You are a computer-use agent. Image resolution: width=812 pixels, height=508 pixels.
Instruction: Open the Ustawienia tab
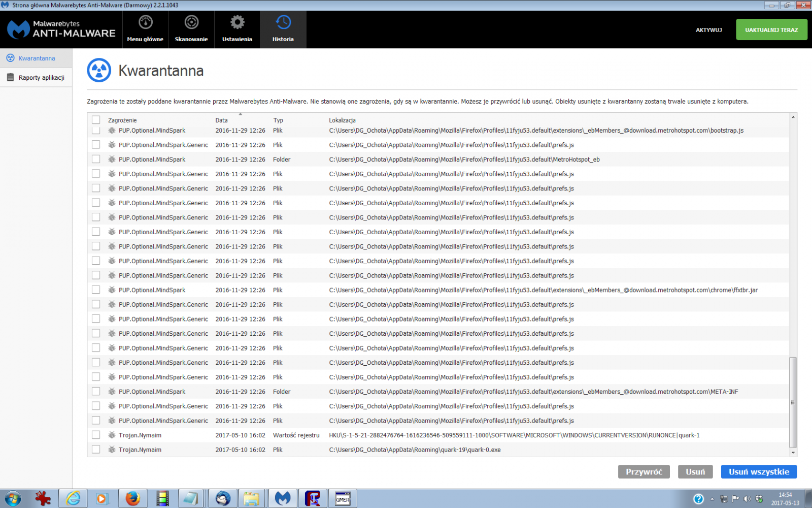coord(237,29)
